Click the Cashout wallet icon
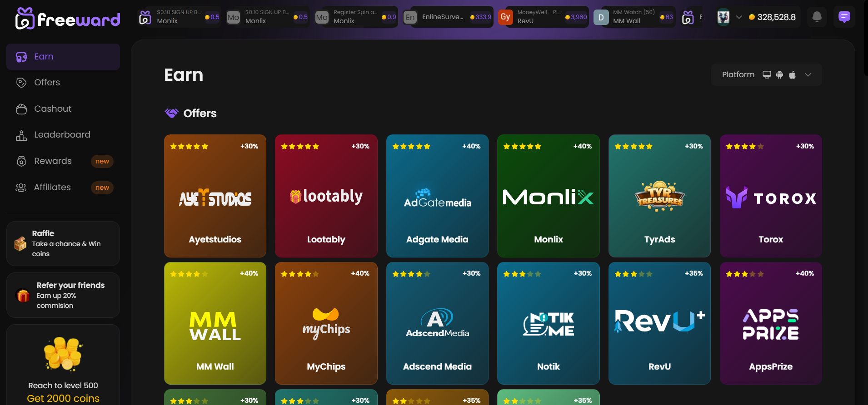Screen dimensions: 868x405 21,109
